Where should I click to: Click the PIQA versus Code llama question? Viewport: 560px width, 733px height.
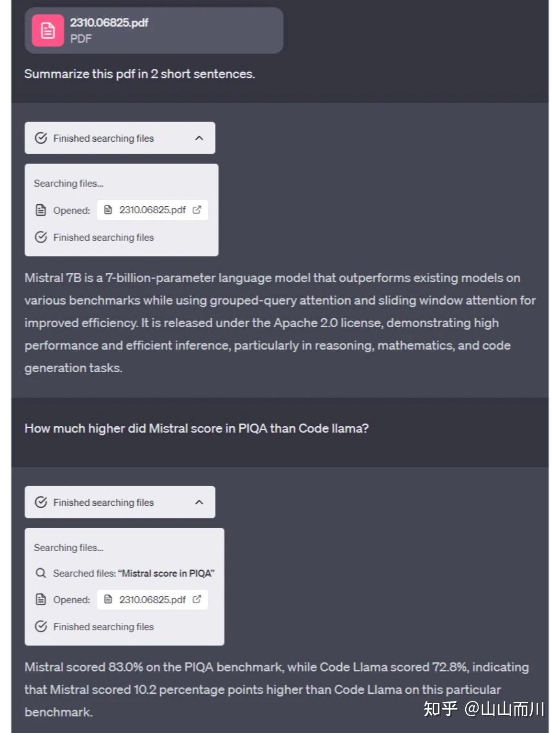pos(196,428)
